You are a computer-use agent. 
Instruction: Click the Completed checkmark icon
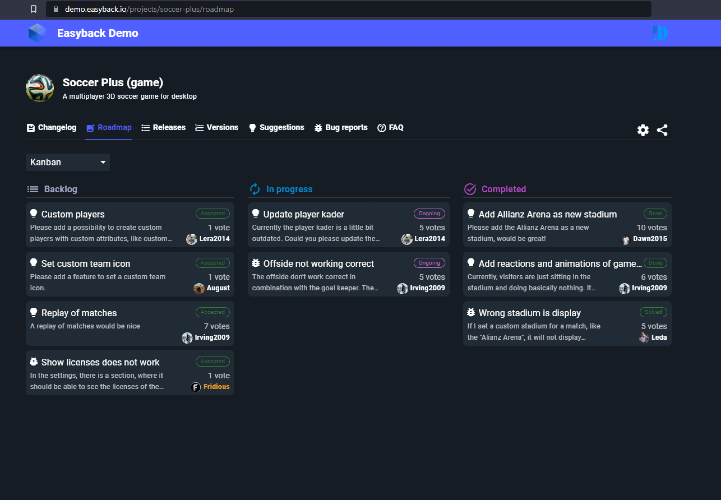click(x=470, y=189)
